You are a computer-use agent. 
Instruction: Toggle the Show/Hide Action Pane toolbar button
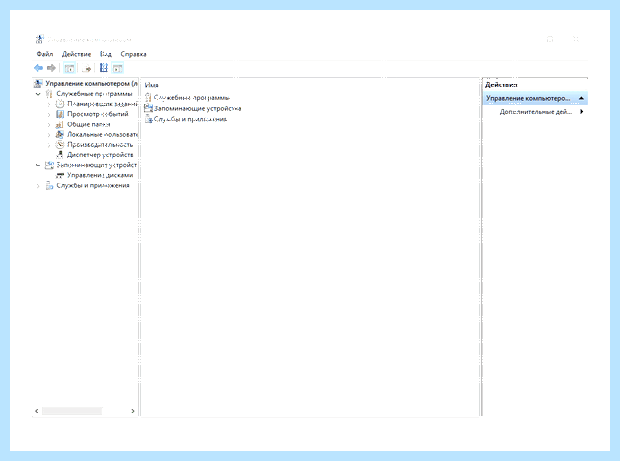117,68
